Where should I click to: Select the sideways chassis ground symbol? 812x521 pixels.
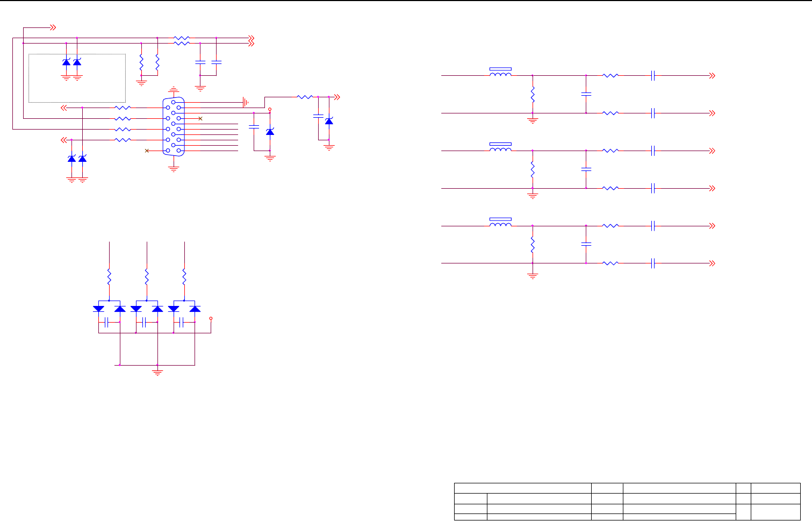[245, 102]
